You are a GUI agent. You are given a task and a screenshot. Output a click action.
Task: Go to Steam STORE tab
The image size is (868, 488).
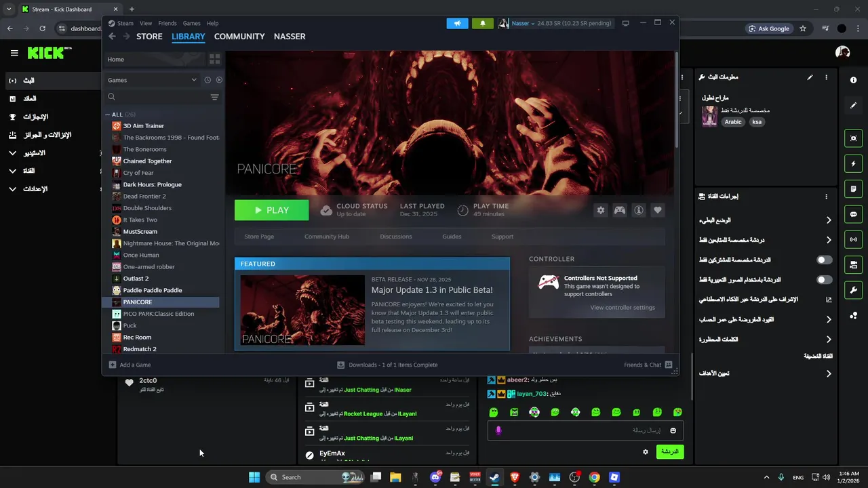(x=149, y=37)
